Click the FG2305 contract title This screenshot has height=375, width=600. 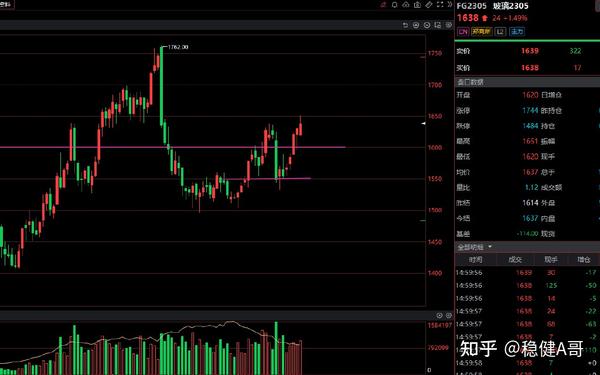[x=472, y=6]
